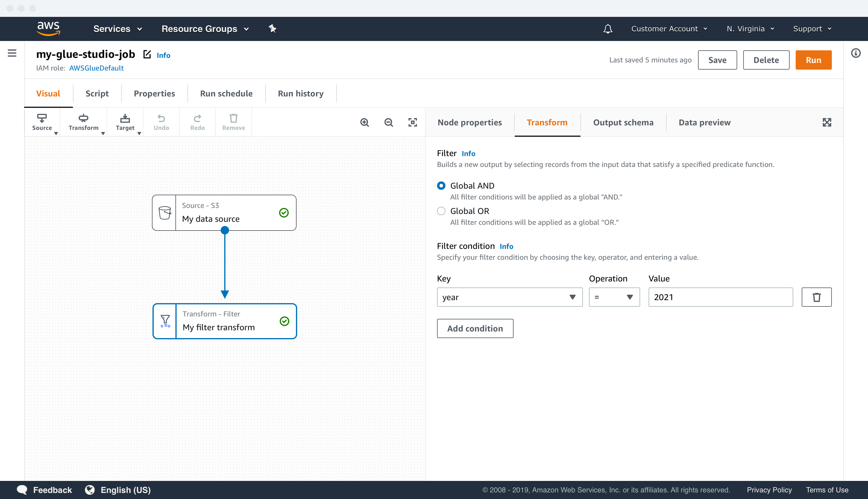Viewport: 868px width, 499px height.
Task: Switch to the Run history tab
Action: [x=300, y=93]
